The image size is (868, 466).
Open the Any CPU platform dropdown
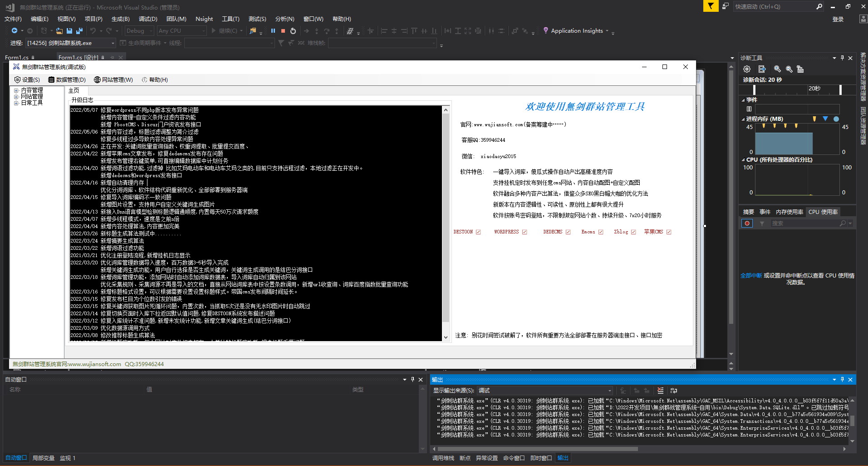pyautogui.click(x=181, y=31)
